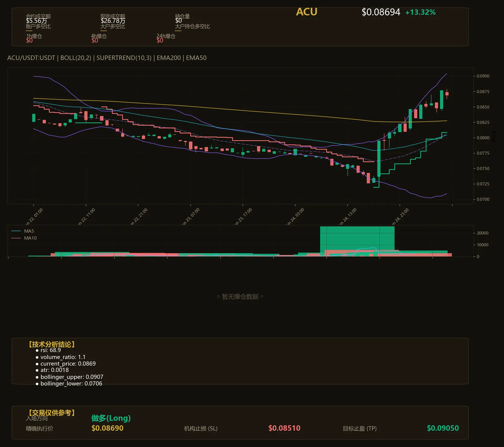Click the $0.08510 stop loss value
The width and height of the screenshot is (504, 447).
click(x=284, y=428)
